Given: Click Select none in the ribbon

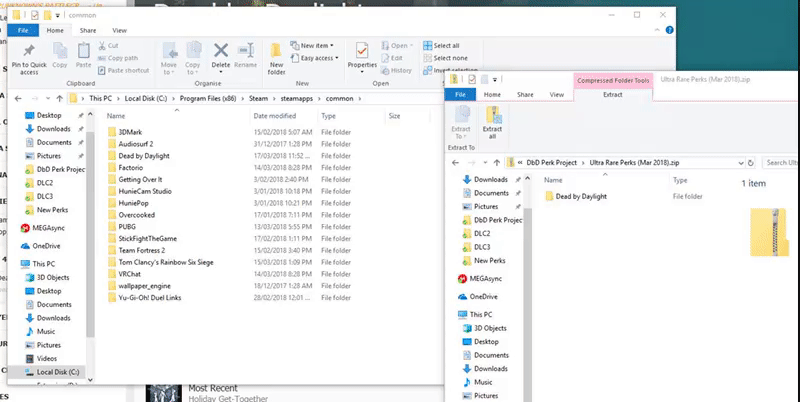Looking at the screenshot, I should tap(445, 58).
